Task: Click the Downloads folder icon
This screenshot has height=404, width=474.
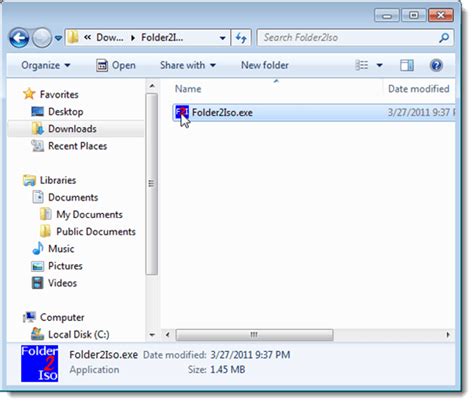Action: 38,129
